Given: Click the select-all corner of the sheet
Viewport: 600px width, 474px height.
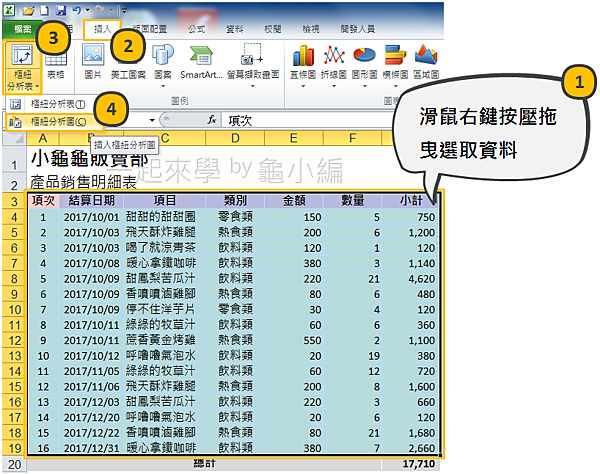Looking at the screenshot, I should click(14, 138).
